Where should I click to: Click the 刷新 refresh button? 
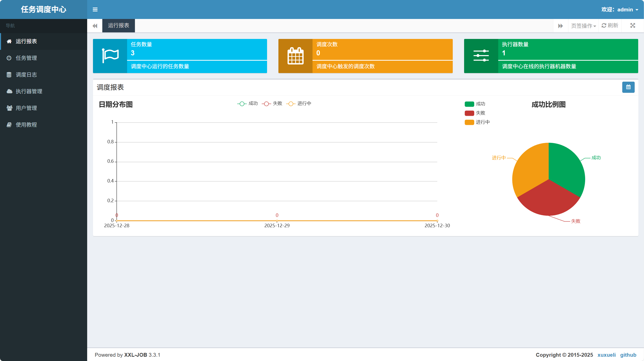tap(610, 26)
